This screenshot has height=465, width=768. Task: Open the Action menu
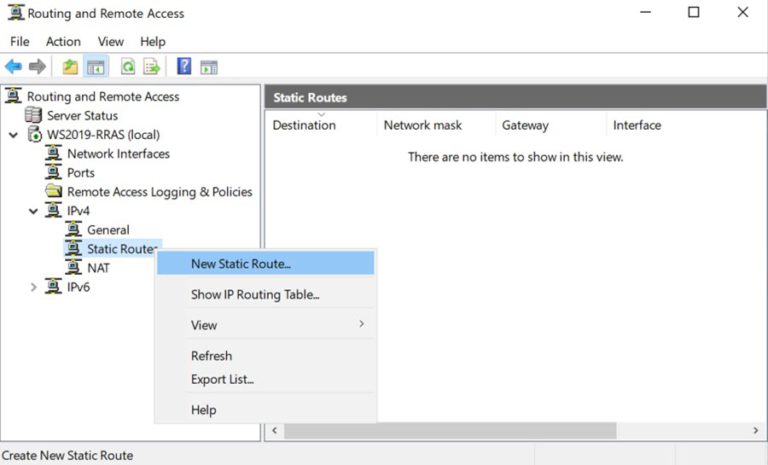[x=63, y=42]
